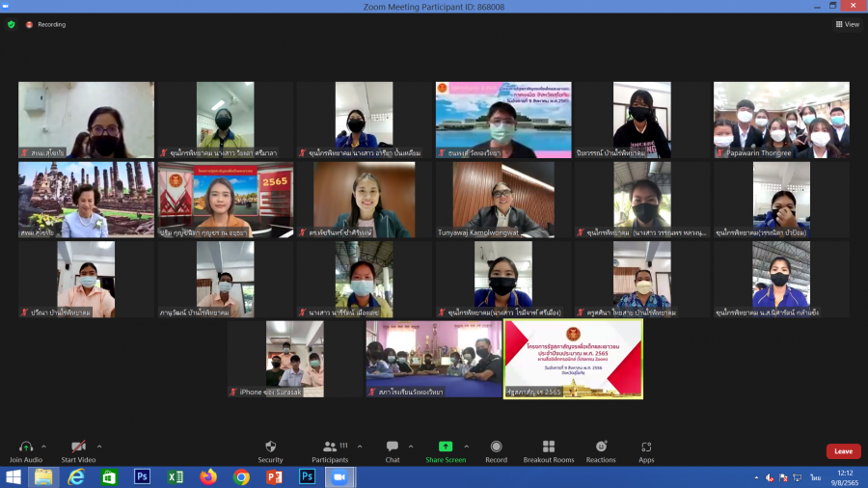
Task: Click the green encryption shield icon
Action: [12, 24]
